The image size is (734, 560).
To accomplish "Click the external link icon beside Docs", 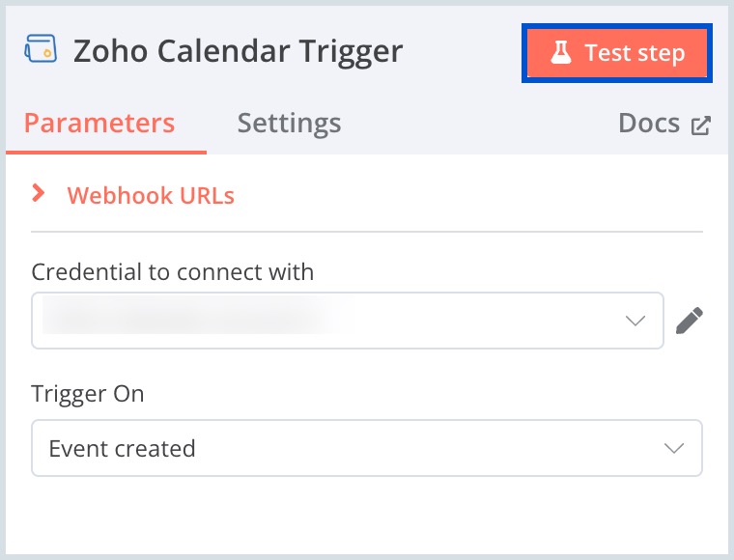I will point(701,125).
